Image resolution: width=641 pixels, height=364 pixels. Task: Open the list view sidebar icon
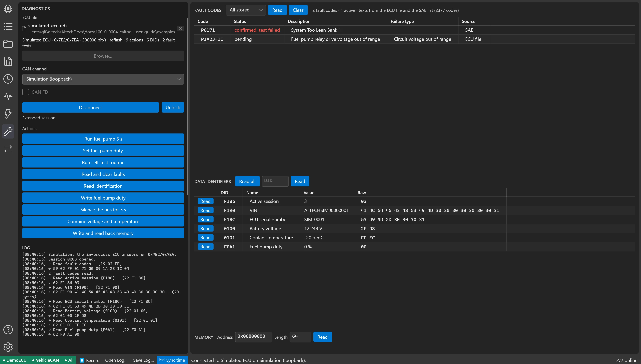(x=8, y=26)
